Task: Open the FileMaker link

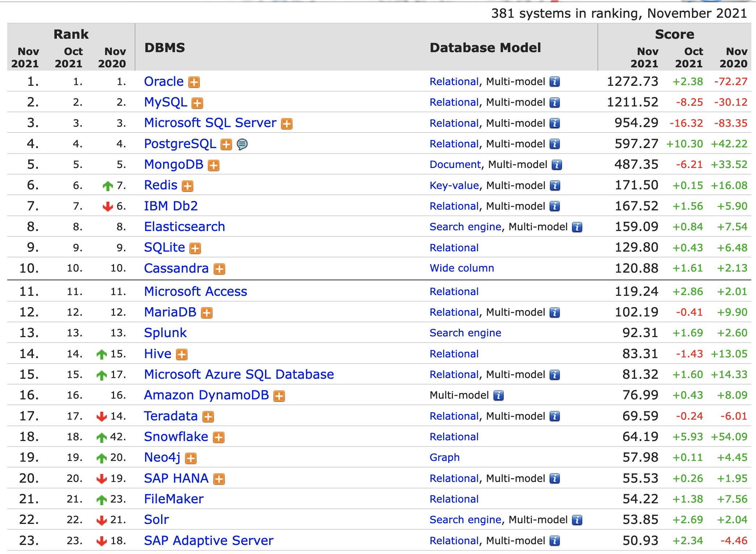Action: click(x=174, y=499)
